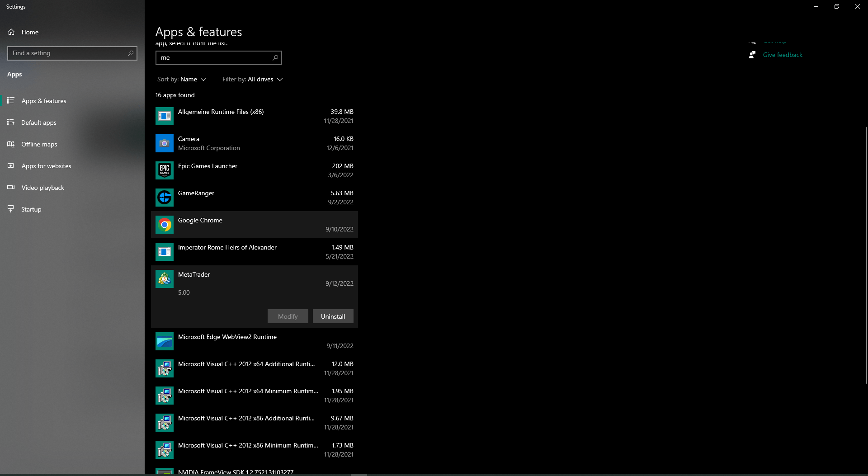The width and height of the screenshot is (868, 476).
Task: Click the VC++ 2012 x64 Minimum Runtime icon
Action: tap(165, 396)
